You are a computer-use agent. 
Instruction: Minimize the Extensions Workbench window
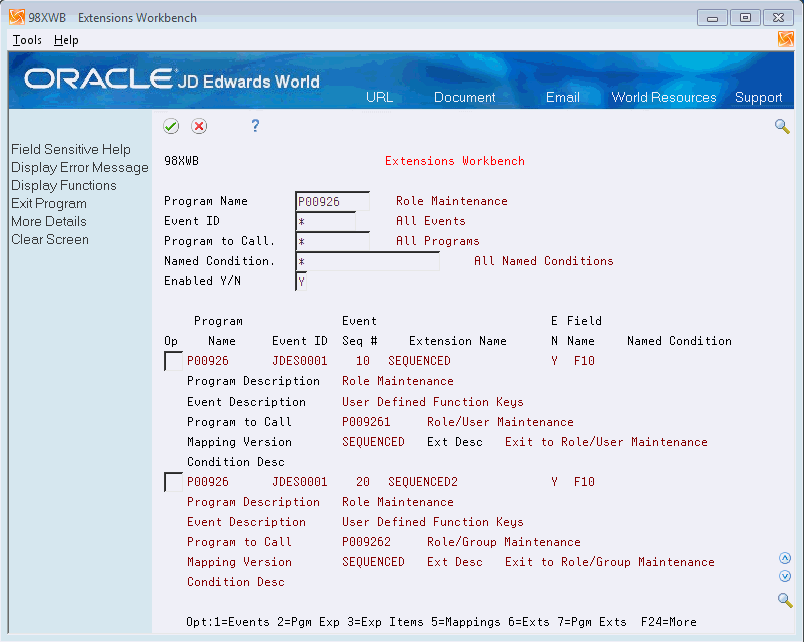coord(712,17)
